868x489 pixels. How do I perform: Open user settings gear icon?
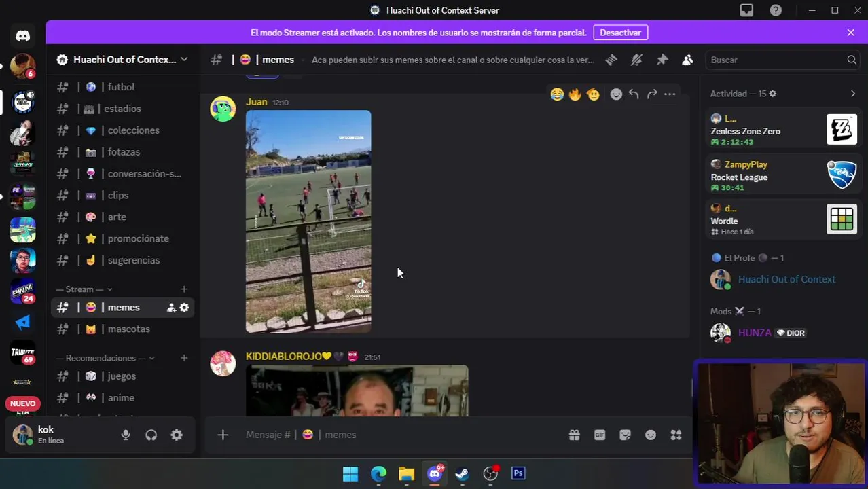177,435
